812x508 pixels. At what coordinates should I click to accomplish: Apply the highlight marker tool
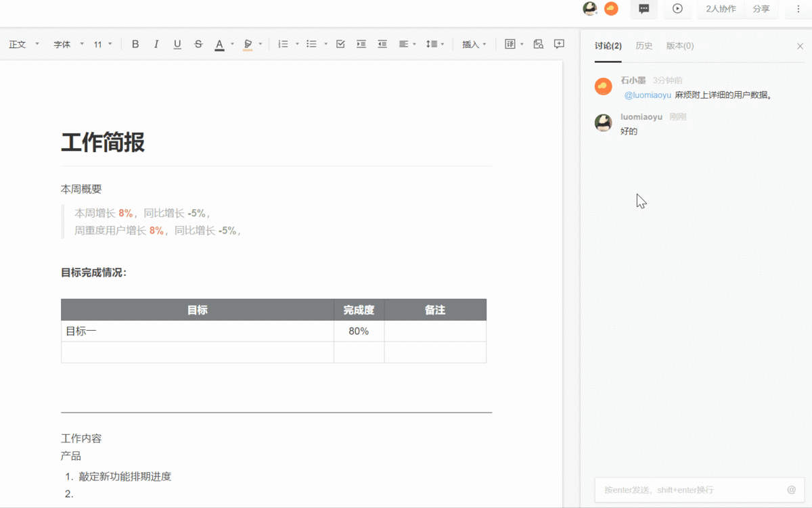pos(248,45)
